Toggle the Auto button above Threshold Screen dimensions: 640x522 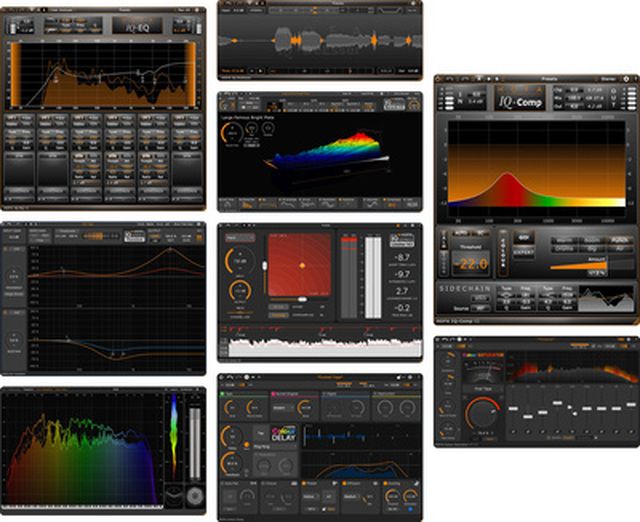tap(459, 234)
